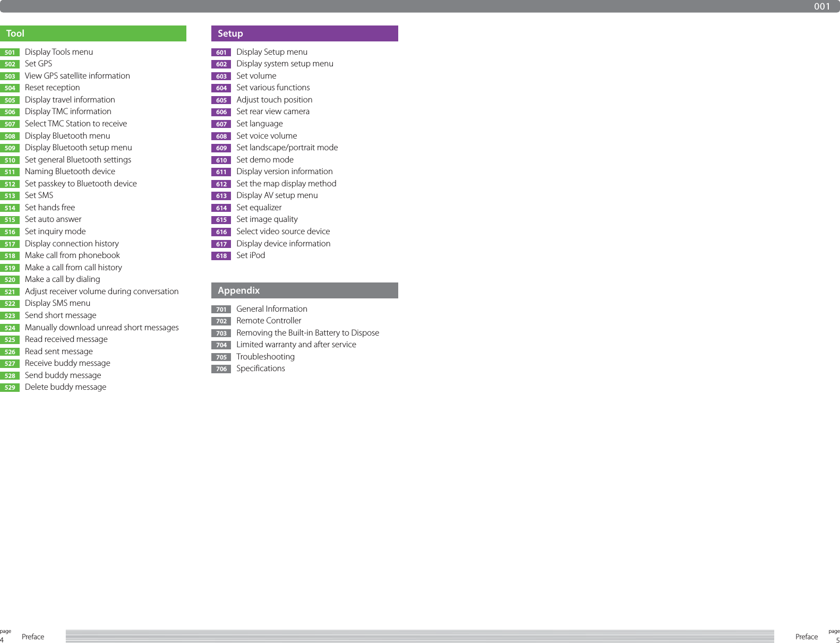Go to 'Receive buddy message'
The height and width of the screenshot is (643, 840).
(x=67, y=363)
